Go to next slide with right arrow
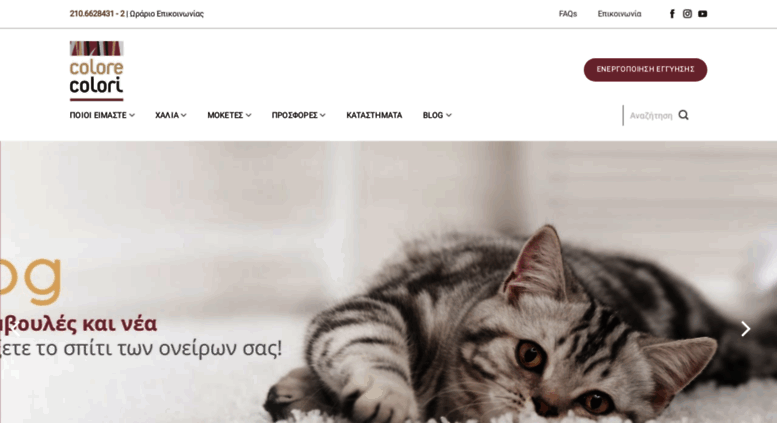The width and height of the screenshot is (777, 423). pos(745,328)
